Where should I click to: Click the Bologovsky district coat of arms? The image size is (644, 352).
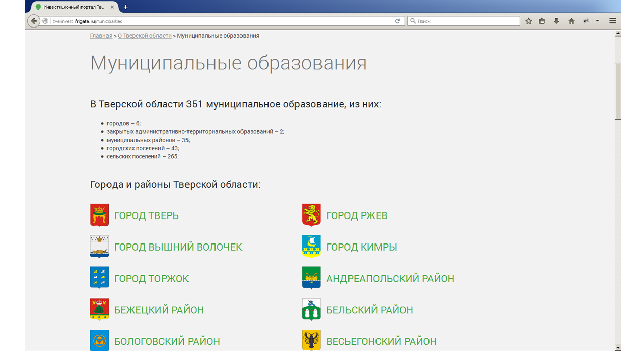[x=99, y=340]
